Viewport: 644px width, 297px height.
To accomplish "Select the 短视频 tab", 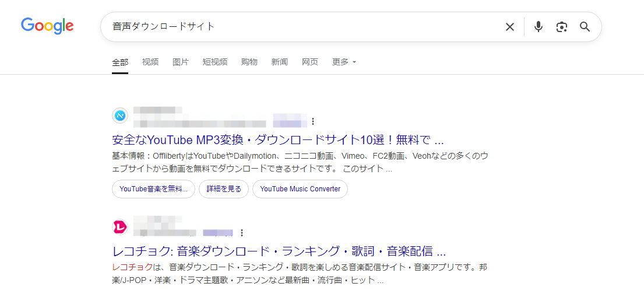I will [215, 62].
